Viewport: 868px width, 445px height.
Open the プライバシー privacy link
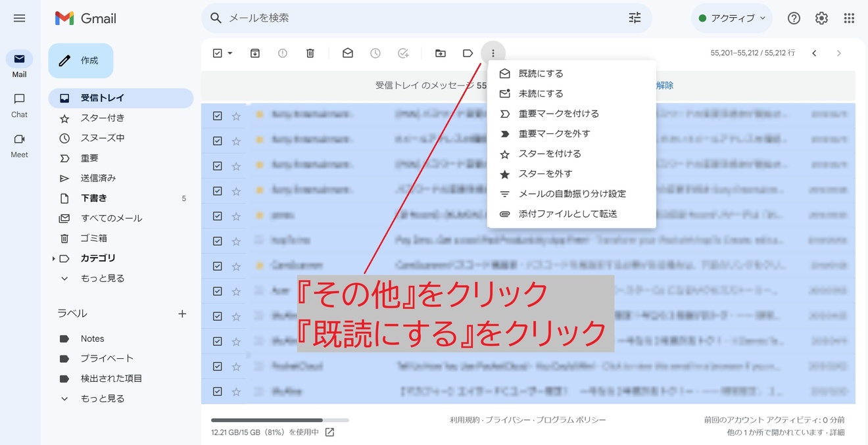(506, 420)
